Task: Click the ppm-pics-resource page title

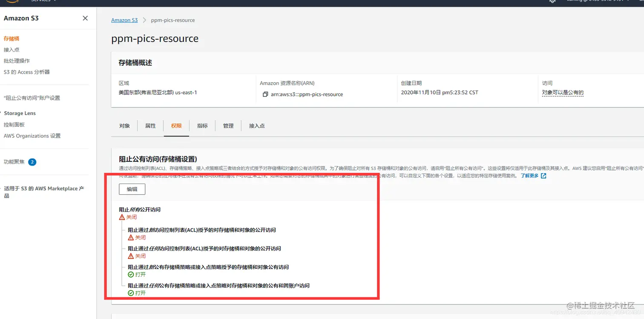Action: (x=155, y=39)
